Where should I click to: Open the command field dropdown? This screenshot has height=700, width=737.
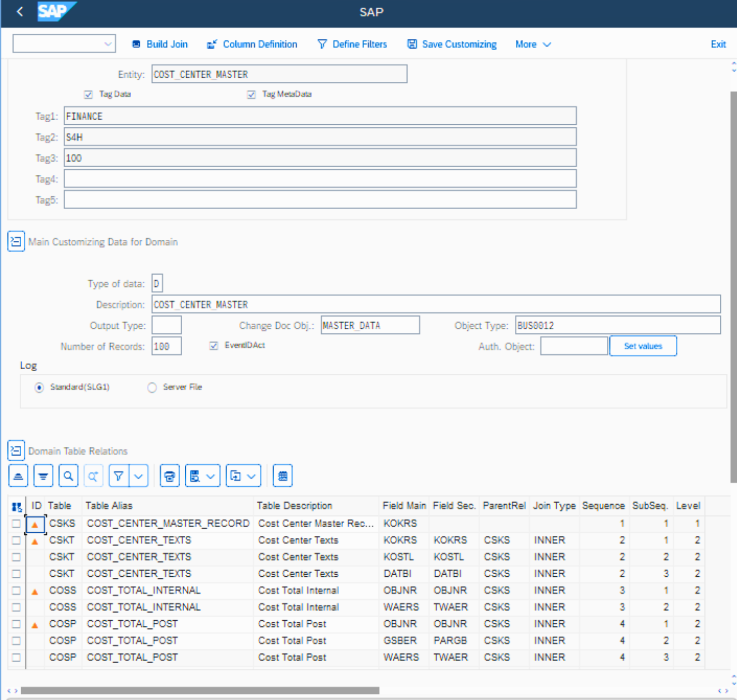(108, 44)
